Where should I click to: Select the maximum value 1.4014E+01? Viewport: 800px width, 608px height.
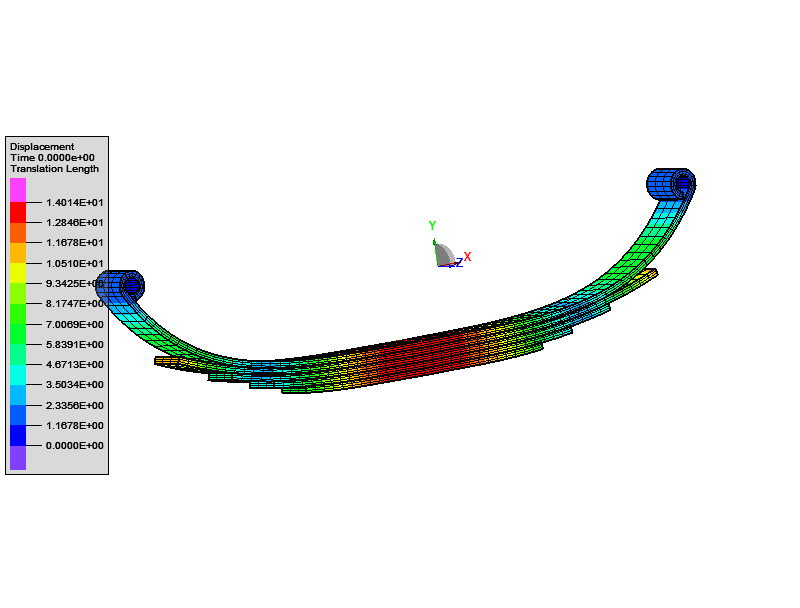pyautogui.click(x=74, y=202)
